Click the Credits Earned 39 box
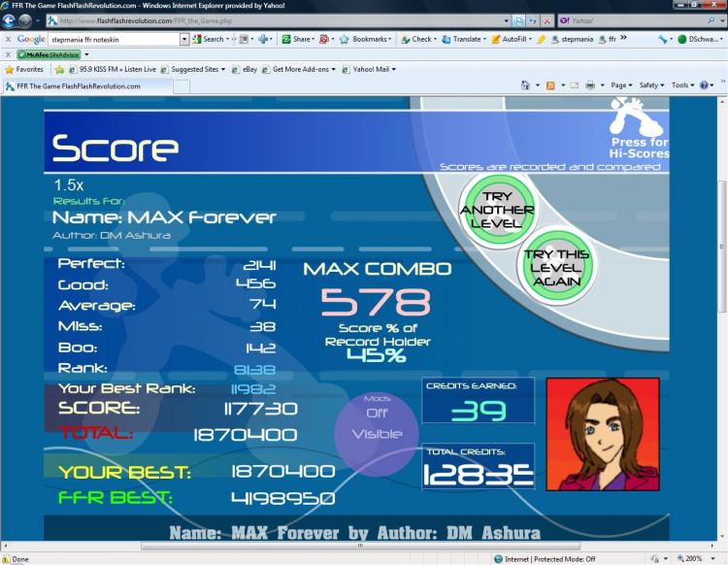Screen dimensions: 728x565 click(479, 401)
